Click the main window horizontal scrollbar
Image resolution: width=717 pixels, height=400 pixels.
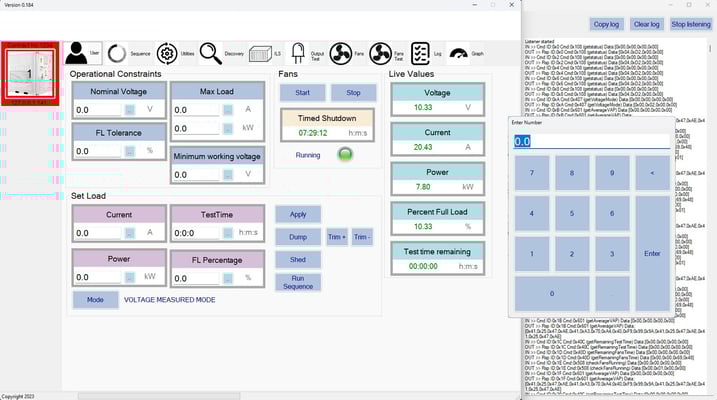click(x=159, y=396)
